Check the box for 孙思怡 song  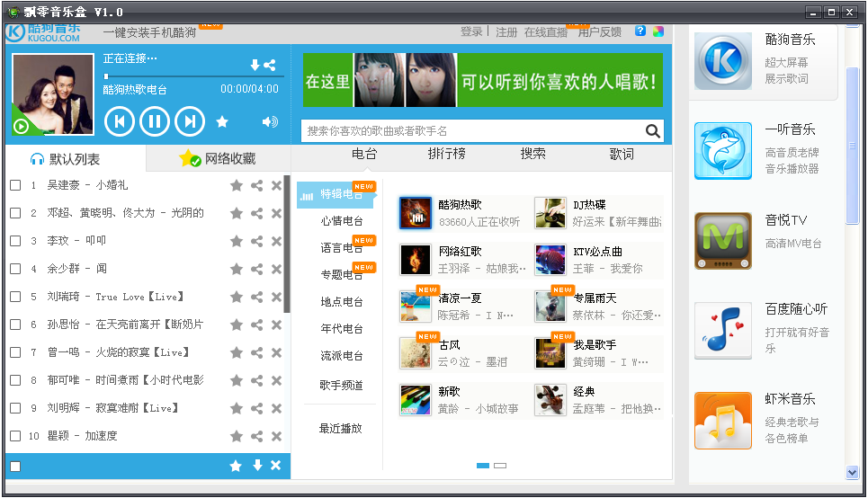coord(15,325)
